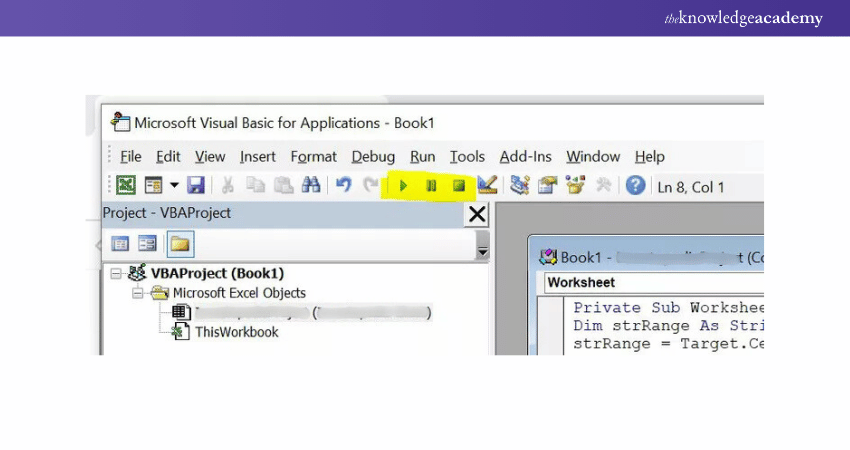Select ThisWorkbook in project tree
The width and height of the screenshot is (850, 450).
(x=237, y=332)
